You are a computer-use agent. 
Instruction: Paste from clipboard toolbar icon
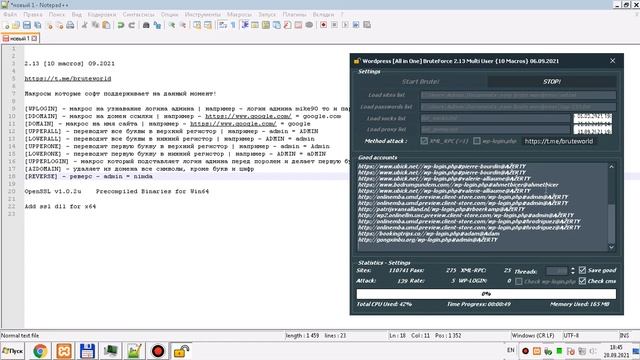(x=106, y=25)
